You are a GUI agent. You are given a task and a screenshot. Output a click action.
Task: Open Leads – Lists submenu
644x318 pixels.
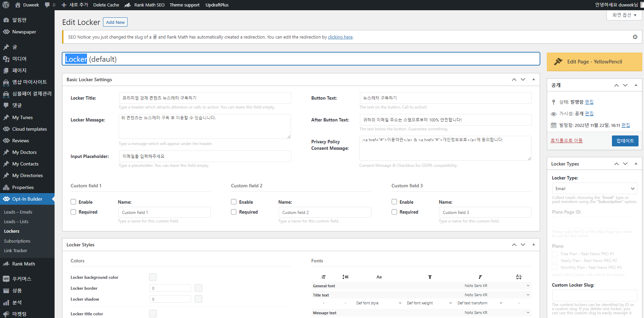pos(16,221)
